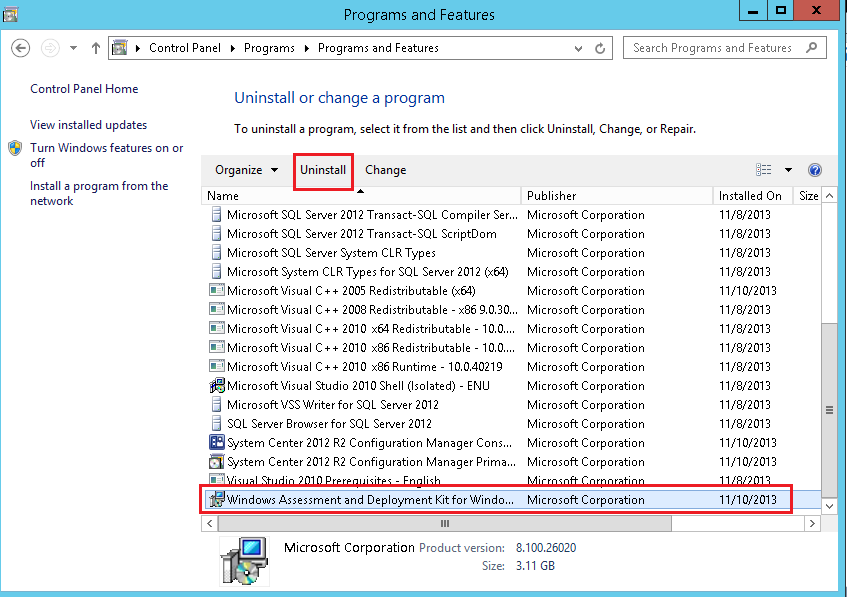Click the Change toolbar button
Screen dimensions: 847x597
click(x=385, y=170)
